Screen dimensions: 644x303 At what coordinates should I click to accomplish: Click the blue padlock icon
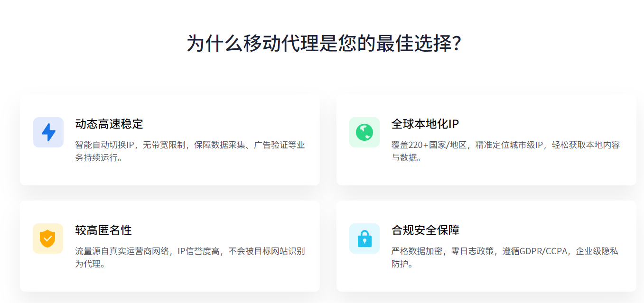pyautogui.click(x=364, y=239)
